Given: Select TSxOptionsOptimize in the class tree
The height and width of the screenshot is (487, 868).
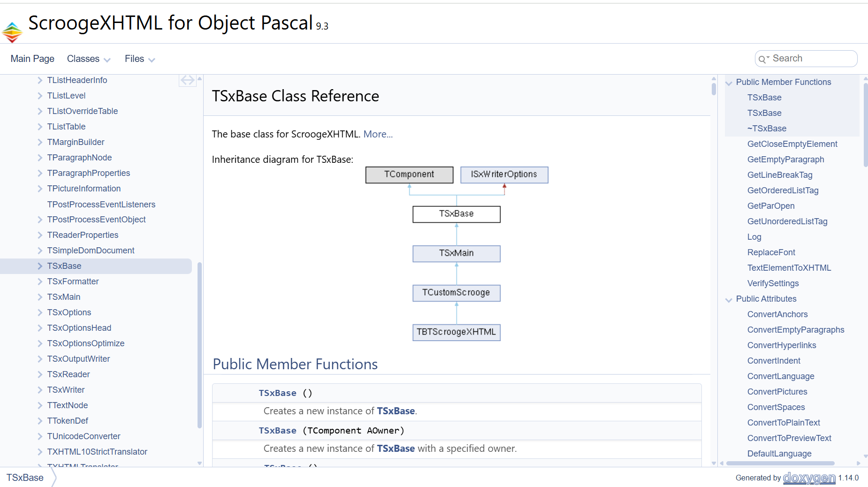Looking at the screenshot, I should coord(86,343).
